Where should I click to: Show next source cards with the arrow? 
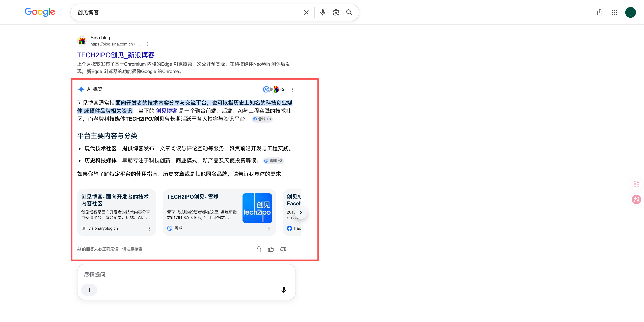pos(301,212)
